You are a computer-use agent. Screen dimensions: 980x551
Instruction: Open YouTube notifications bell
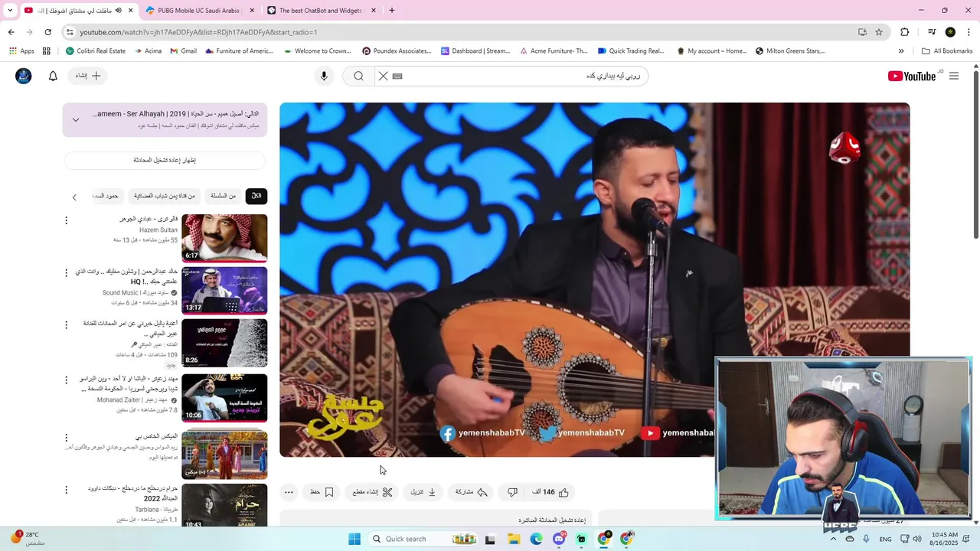point(53,76)
